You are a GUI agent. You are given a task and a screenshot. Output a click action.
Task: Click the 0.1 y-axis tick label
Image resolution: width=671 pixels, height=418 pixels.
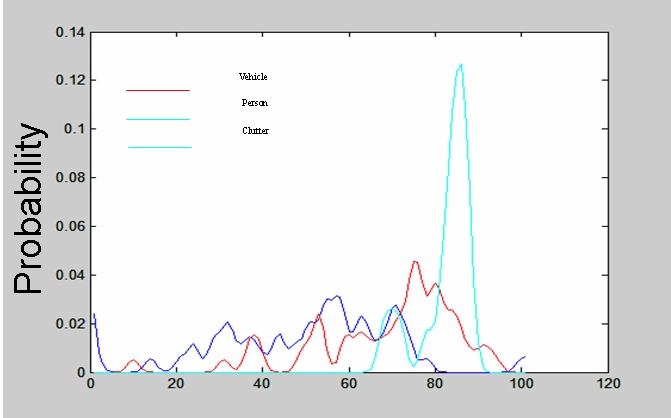click(74, 129)
